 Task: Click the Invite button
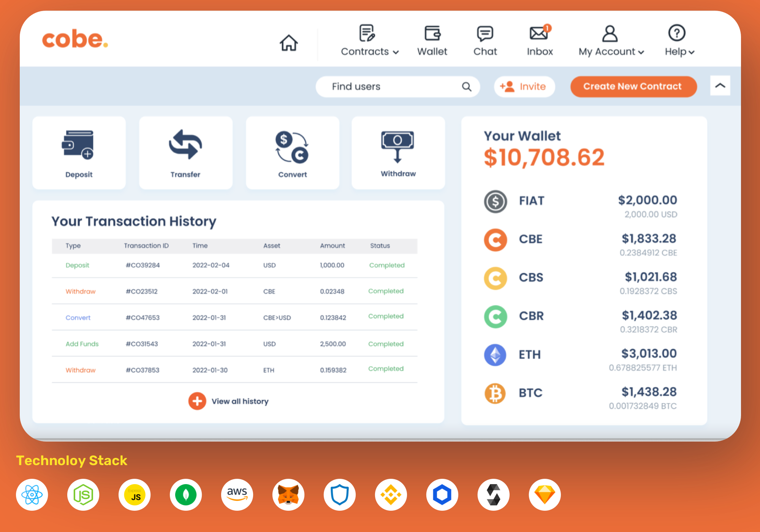click(524, 87)
